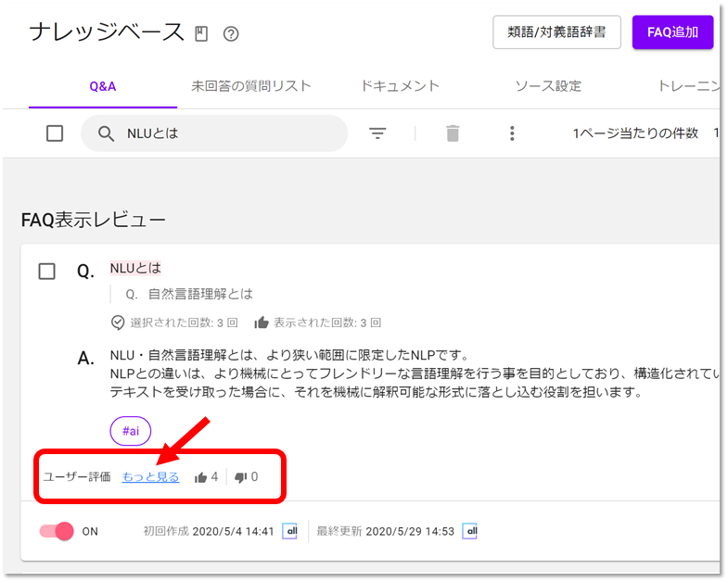
Task: Click the answer text starting NLU・自然言語理解とは
Action: [x=415, y=373]
